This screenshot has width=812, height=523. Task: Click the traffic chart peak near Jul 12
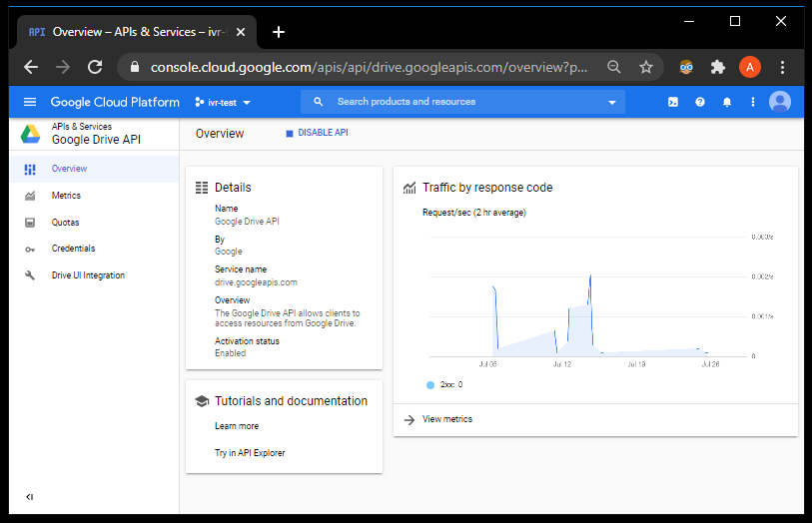(x=590, y=276)
